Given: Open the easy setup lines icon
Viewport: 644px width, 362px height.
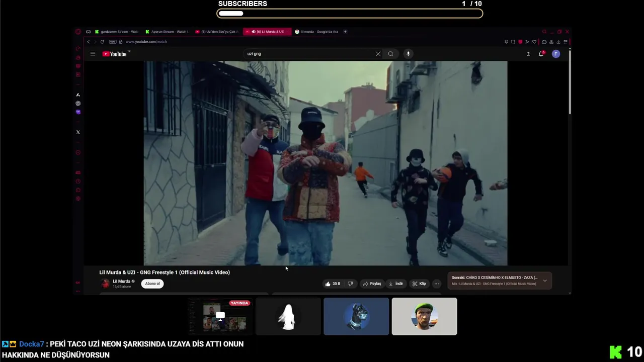Looking at the screenshot, I should point(566,42).
